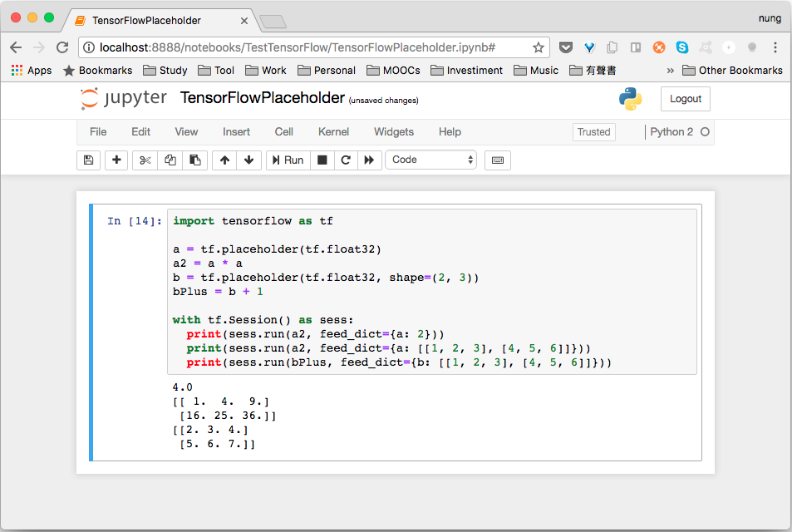
Task: Go back in browser history
Action: (16, 47)
